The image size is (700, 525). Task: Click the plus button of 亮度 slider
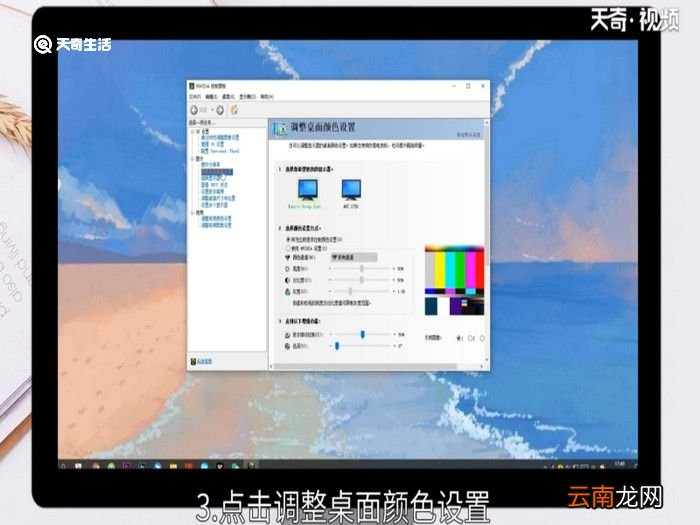coord(394,269)
